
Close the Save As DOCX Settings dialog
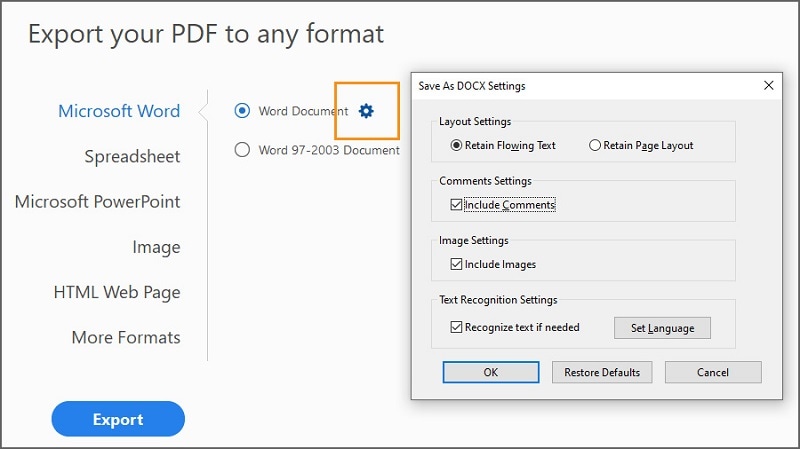click(x=768, y=86)
